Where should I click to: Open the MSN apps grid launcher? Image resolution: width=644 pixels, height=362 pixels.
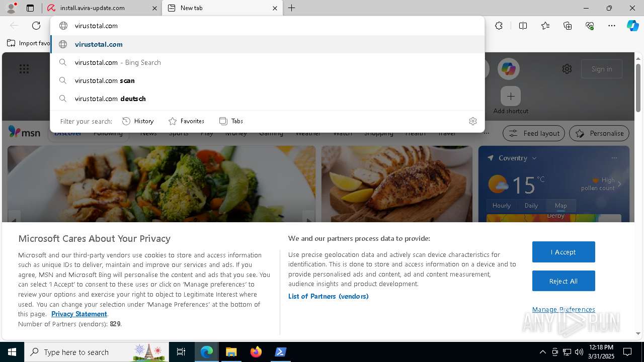click(x=24, y=69)
